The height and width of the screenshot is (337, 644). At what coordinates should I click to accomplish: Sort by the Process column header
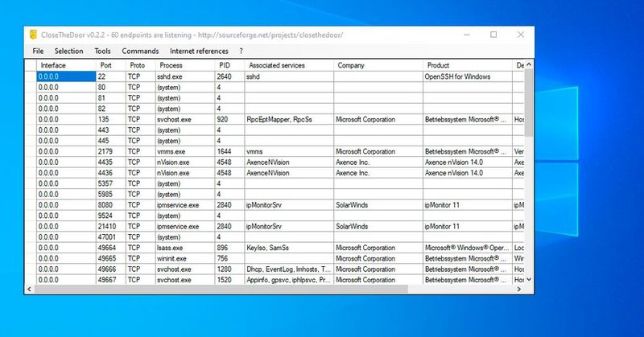click(185, 65)
